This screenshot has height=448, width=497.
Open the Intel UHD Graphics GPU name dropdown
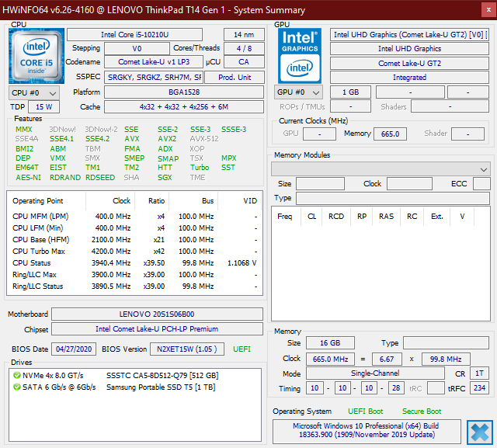coord(410,35)
